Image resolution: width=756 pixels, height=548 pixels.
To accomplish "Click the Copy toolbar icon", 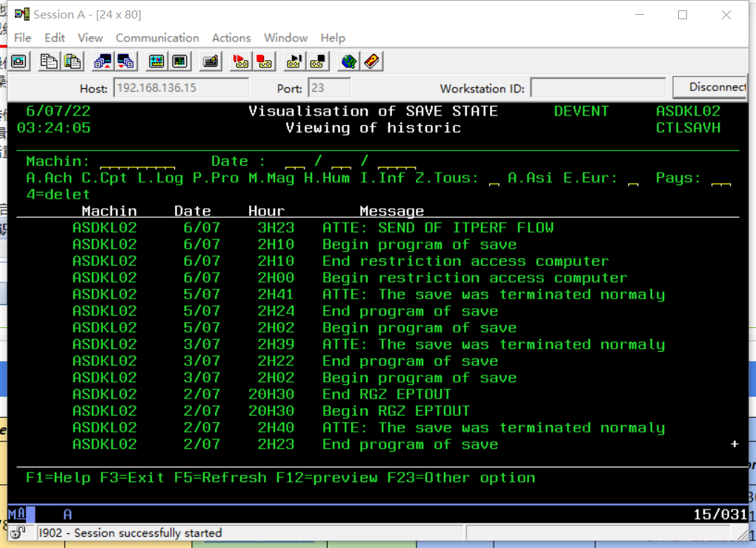I will coord(49,61).
